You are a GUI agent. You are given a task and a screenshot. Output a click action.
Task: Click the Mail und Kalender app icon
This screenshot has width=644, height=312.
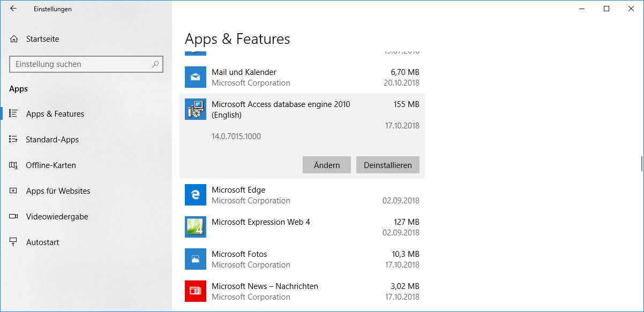pos(195,77)
